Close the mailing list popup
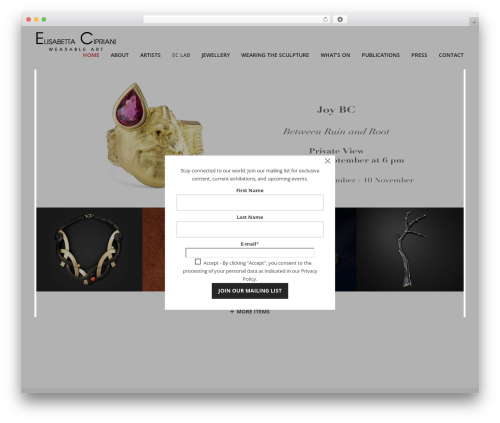The image size is (500, 423). (327, 161)
